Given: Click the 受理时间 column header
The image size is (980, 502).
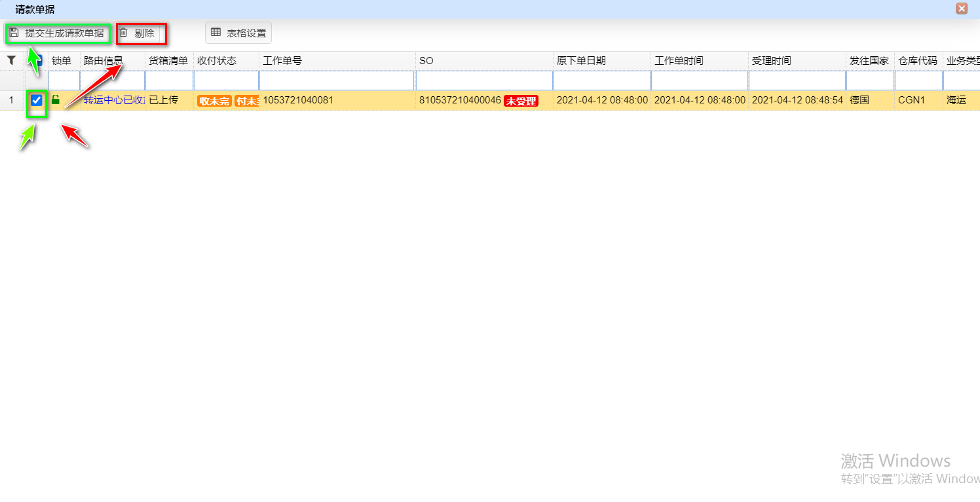Looking at the screenshot, I should (797, 61).
